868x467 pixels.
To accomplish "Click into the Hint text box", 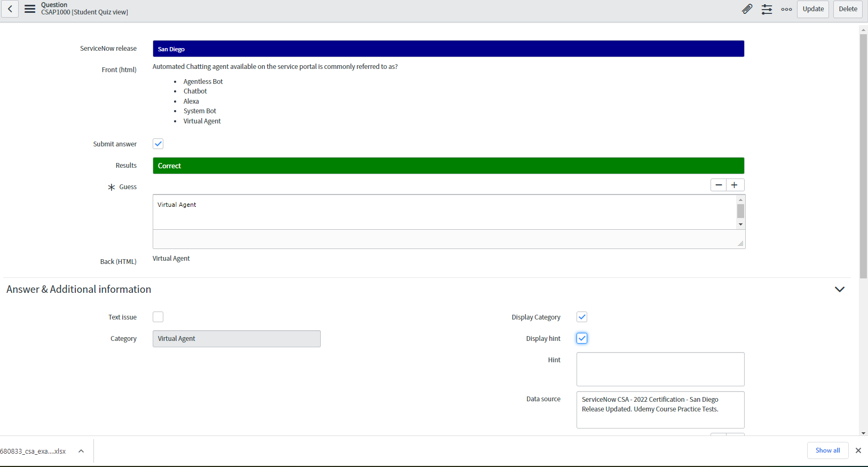I will pos(660,369).
